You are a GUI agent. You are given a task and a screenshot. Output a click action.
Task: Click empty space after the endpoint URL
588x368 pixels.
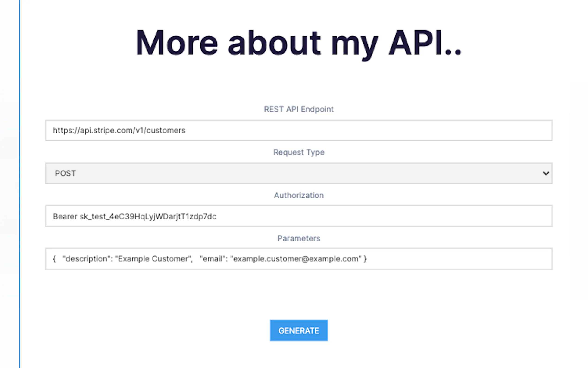365,130
